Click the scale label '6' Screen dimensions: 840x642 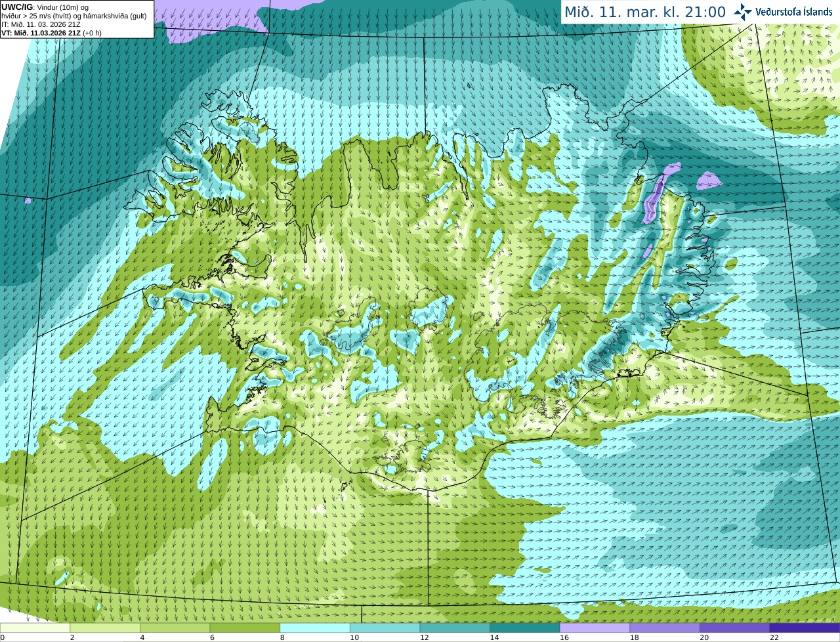click(x=212, y=637)
